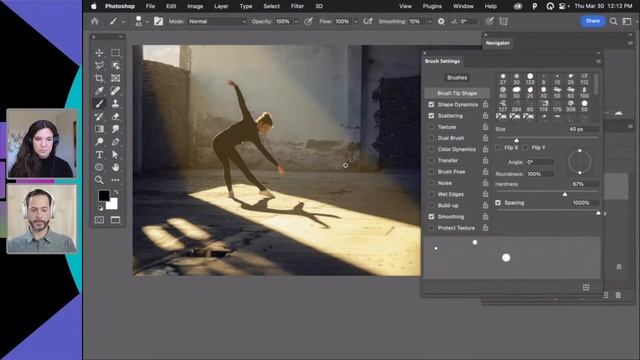Select the Gradient tool

(x=99, y=129)
